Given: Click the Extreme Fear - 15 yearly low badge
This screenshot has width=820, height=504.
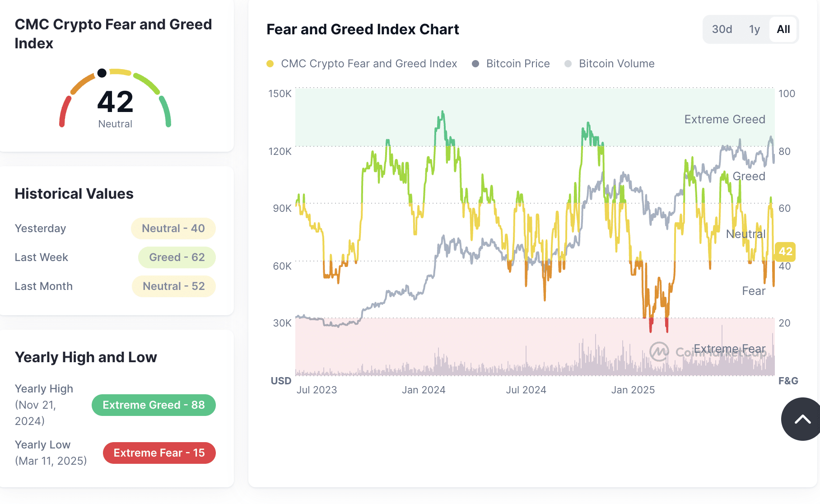Looking at the screenshot, I should coord(159,453).
